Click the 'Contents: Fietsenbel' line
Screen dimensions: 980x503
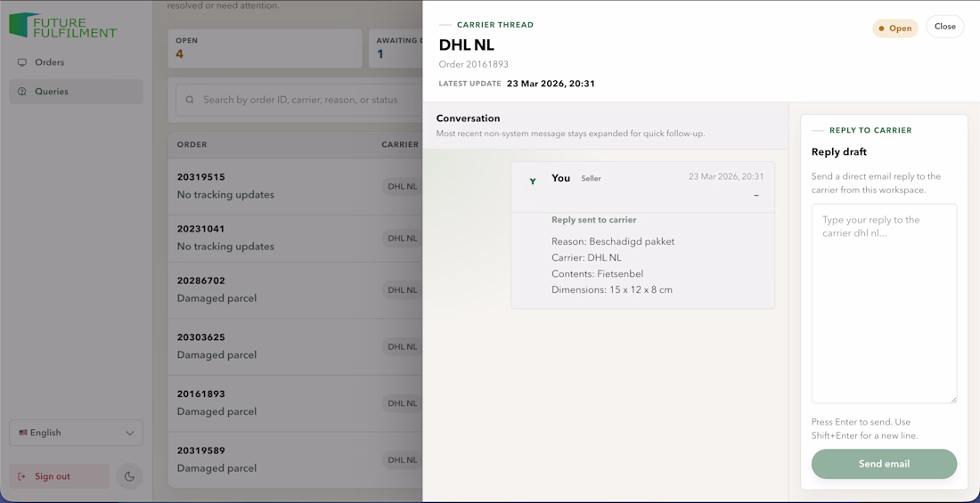(598, 273)
